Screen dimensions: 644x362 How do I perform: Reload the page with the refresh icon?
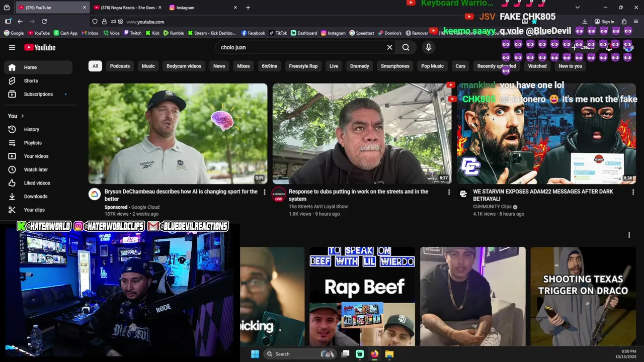44,22
